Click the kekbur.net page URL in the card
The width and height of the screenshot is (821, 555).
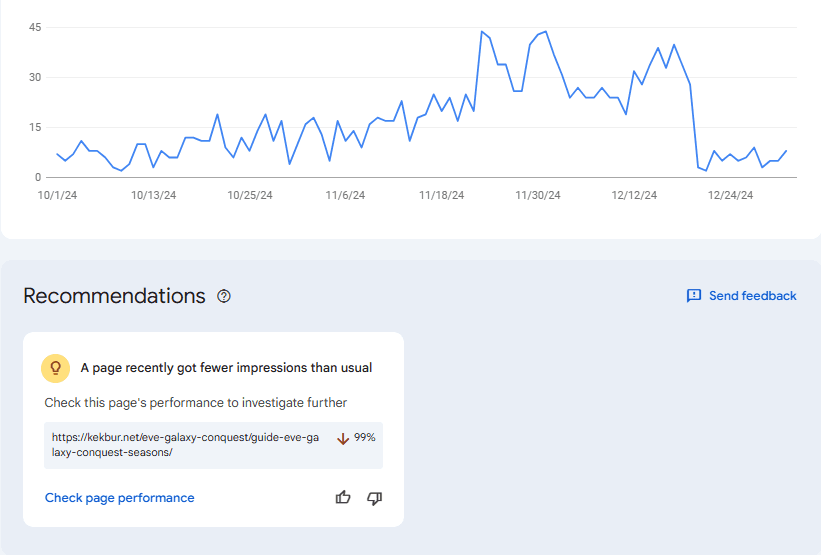tap(185, 445)
